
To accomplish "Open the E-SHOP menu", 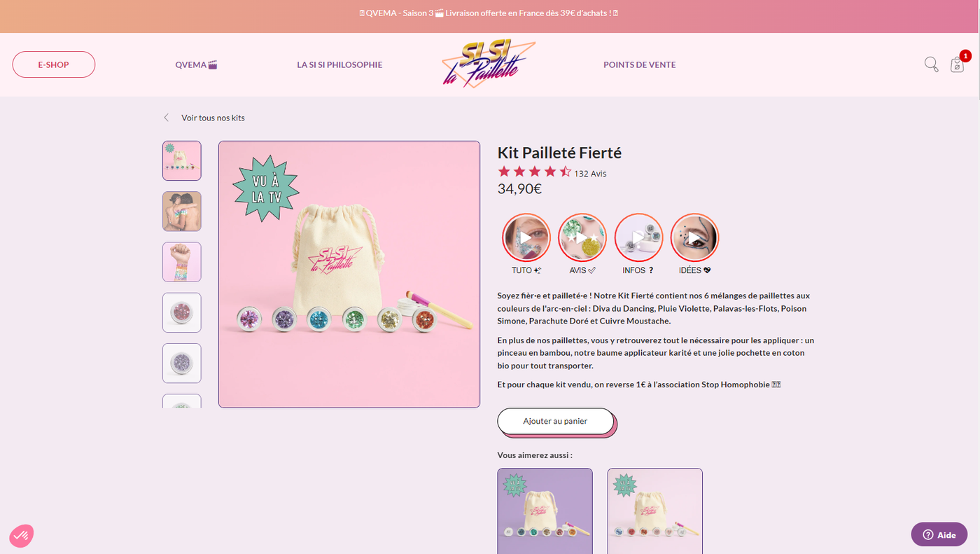I will (54, 64).
